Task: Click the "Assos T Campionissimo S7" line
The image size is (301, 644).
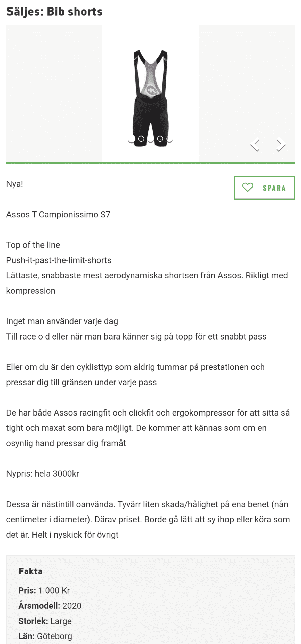Action: coord(58,215)
